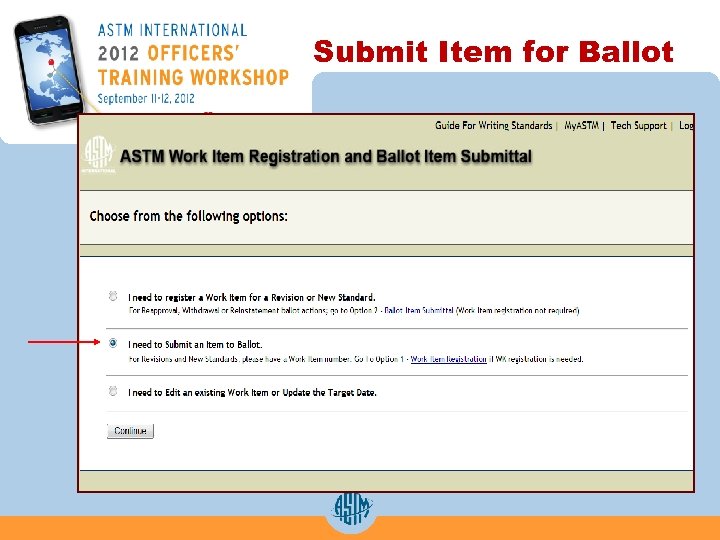Open Guide For Writing Standards link

click(494, 125)
